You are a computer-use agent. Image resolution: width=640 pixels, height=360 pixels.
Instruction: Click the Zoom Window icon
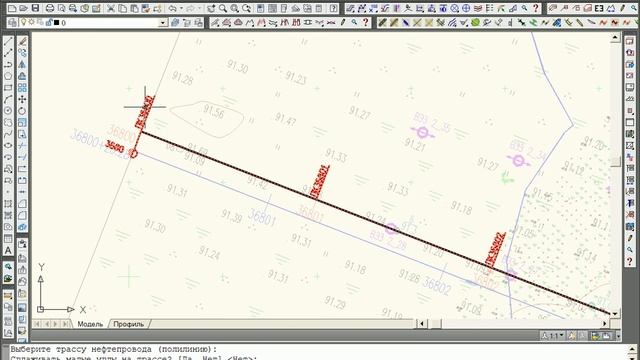[235, 8]
